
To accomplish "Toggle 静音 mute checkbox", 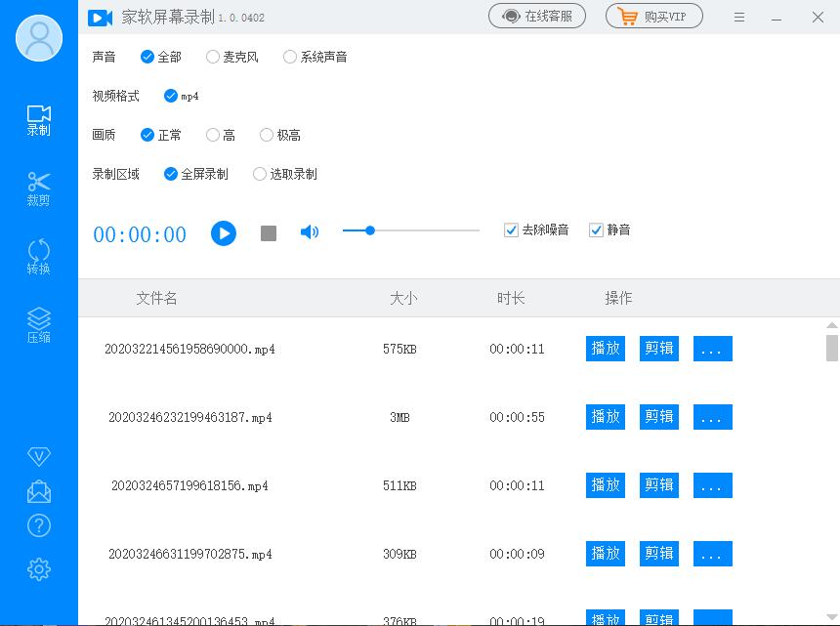I will [609, 230].
